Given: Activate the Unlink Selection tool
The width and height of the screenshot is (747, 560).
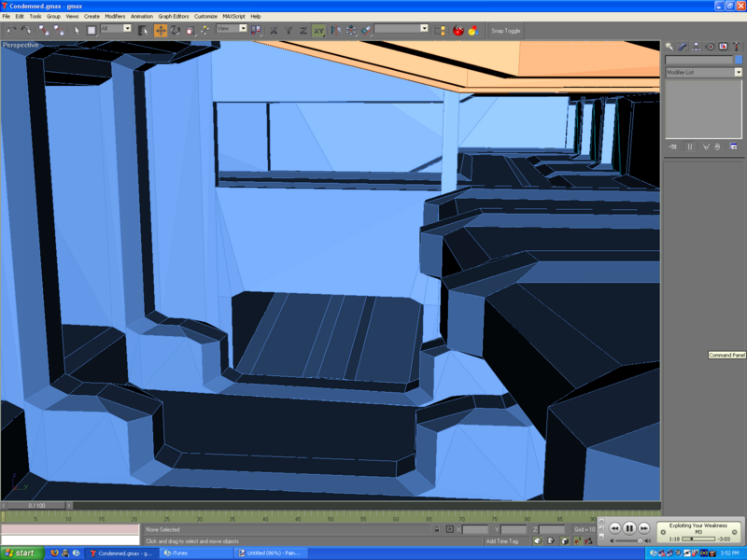Looking at the screenshot, I should pos(59,31).
